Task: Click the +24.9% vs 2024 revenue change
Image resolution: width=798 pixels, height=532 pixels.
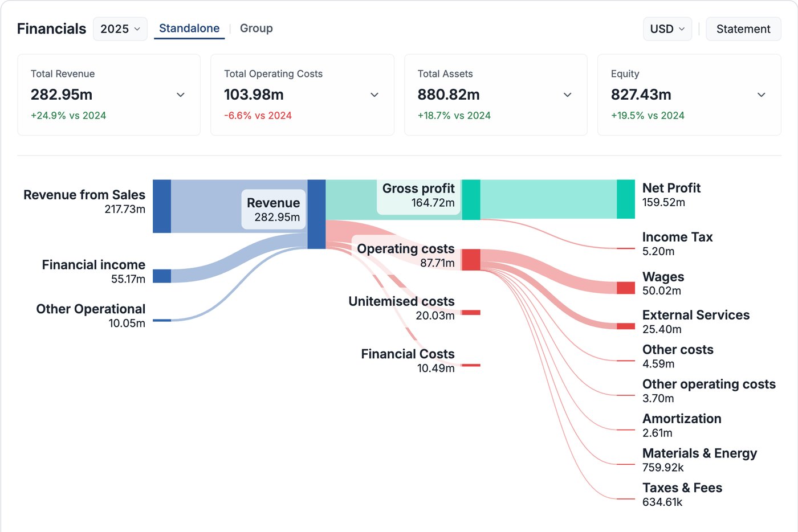Action: tap(68, 116)
